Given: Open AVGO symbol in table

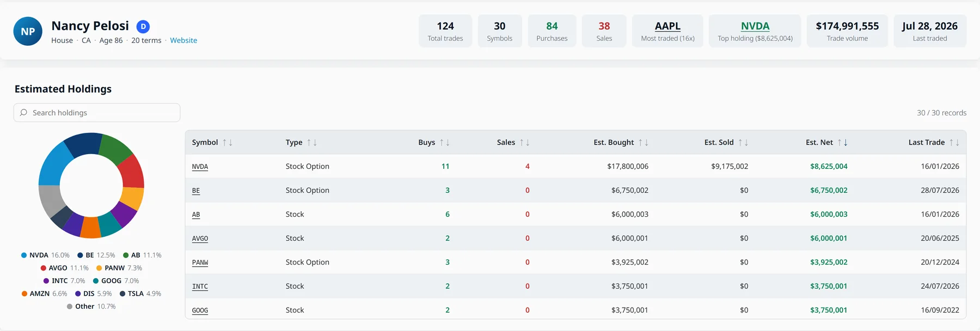Looking at the screenshot, I should [200, 238].
